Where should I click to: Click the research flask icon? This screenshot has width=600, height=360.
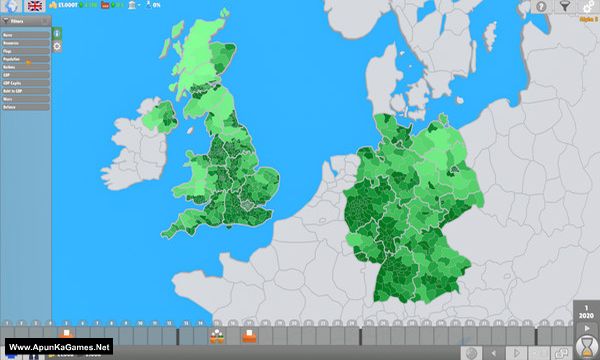click(148, 5)
